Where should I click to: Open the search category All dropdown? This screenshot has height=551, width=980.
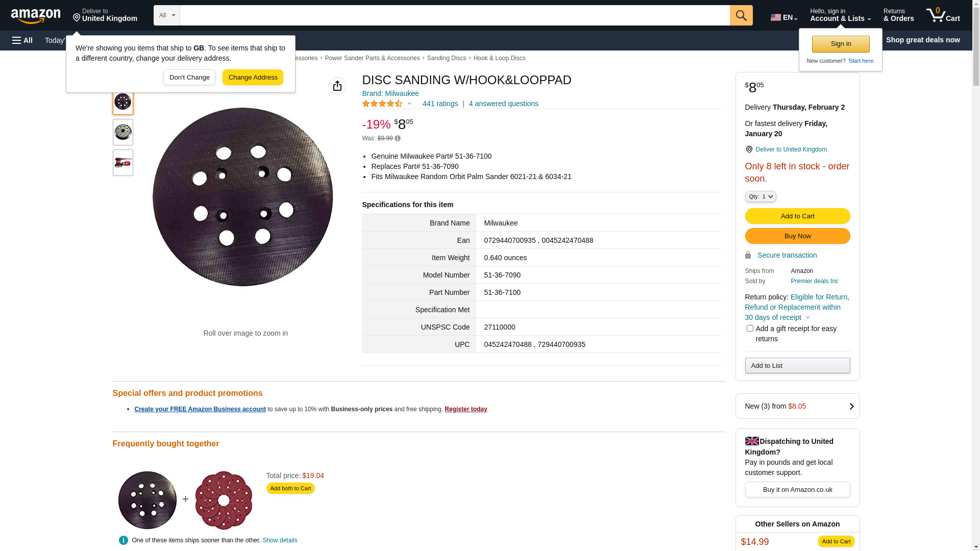(167, 15)
